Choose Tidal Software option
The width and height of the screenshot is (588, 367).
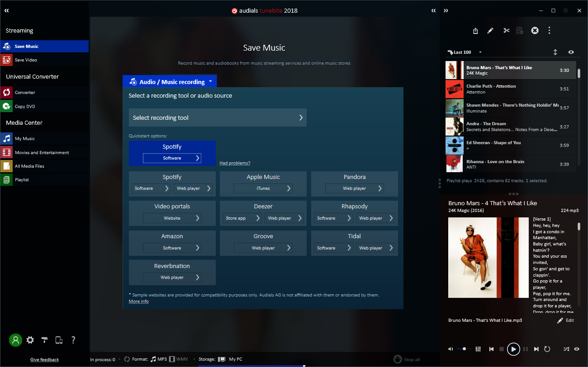[x=333, y=248]
